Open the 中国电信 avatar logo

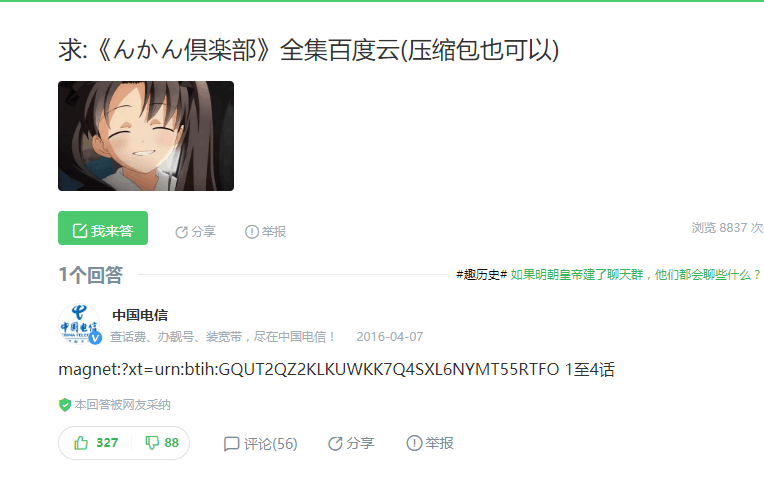pos(79,324)
